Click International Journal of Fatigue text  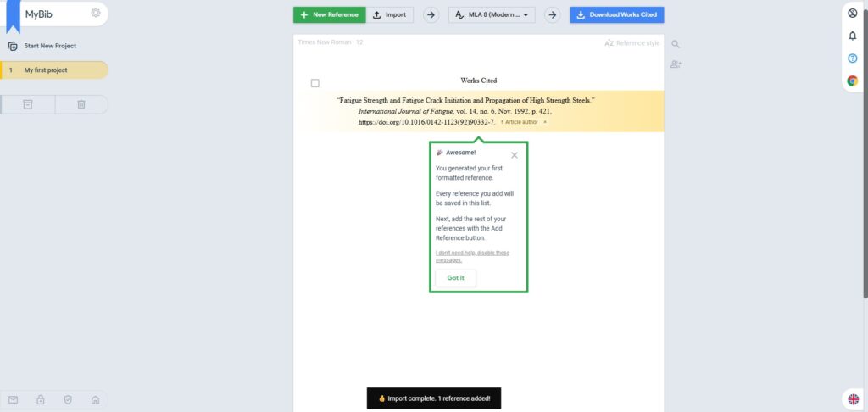tap(405, 111)
